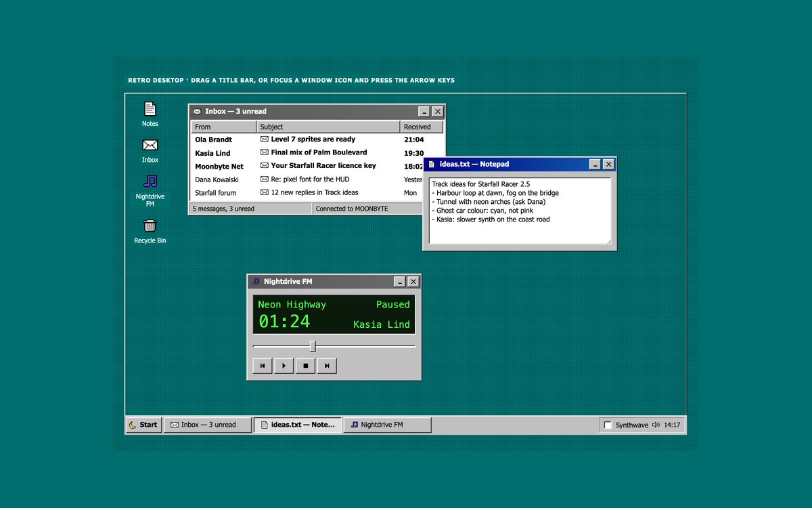812x508 pixels.
Task: Close the Nightdrive FM window
Action: point(413,281)
